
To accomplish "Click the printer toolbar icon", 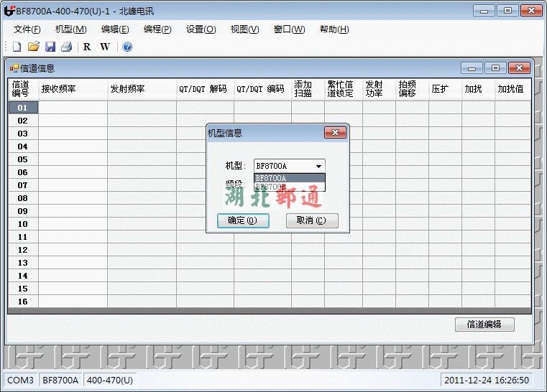I will click(66, 47).
